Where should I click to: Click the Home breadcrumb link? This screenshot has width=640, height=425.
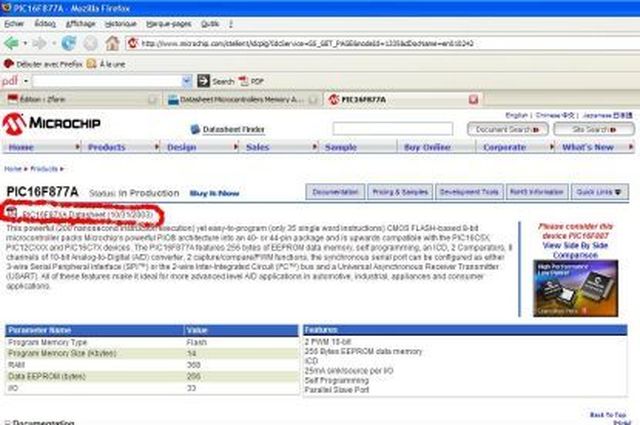(x=13, y=169)
